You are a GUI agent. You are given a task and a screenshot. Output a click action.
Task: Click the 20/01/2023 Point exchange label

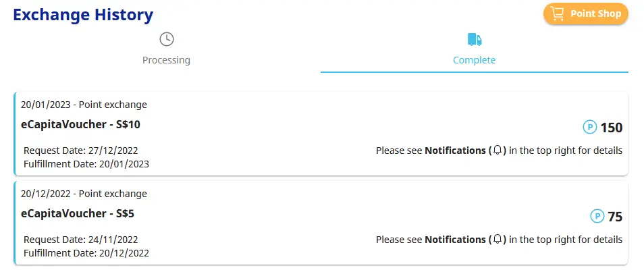(x=84, y=105)
